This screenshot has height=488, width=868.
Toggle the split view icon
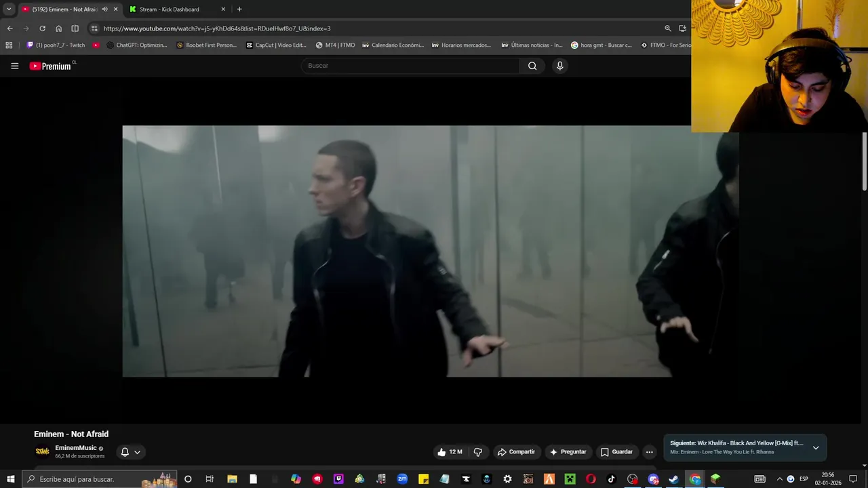pos(75,28)
